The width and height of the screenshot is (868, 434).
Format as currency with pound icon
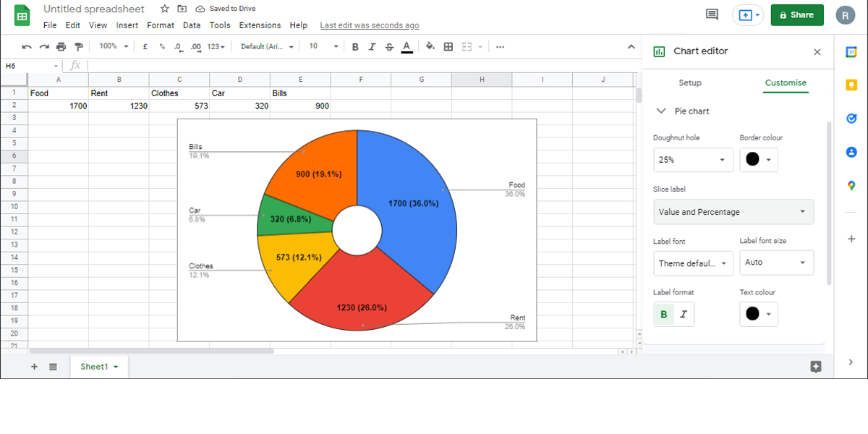[145, 46]
